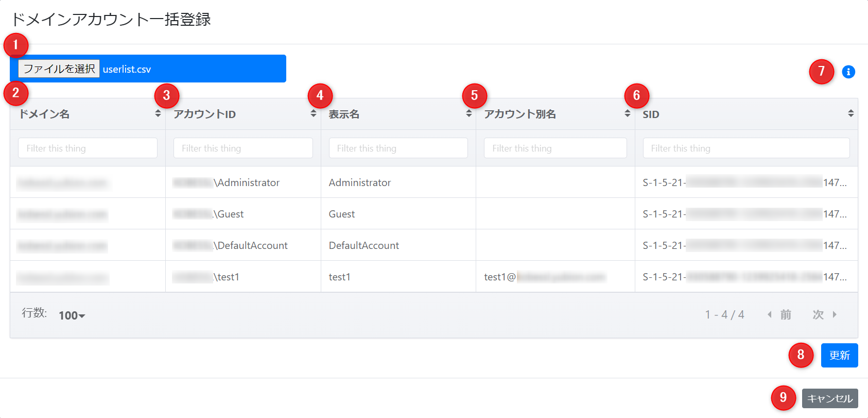Go to previous page with 前
This screenshot has height=418, width=868.
coord(779,314)
